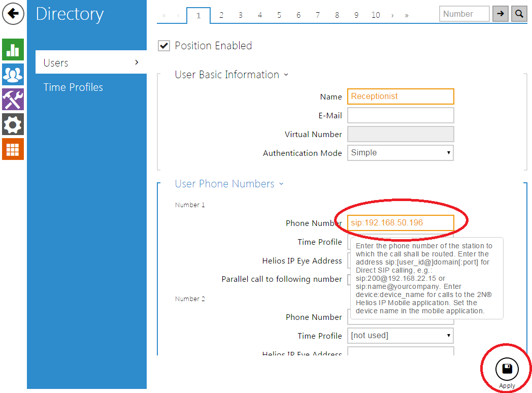
Task: Switch to position tab 5
Action: point(279,15)
